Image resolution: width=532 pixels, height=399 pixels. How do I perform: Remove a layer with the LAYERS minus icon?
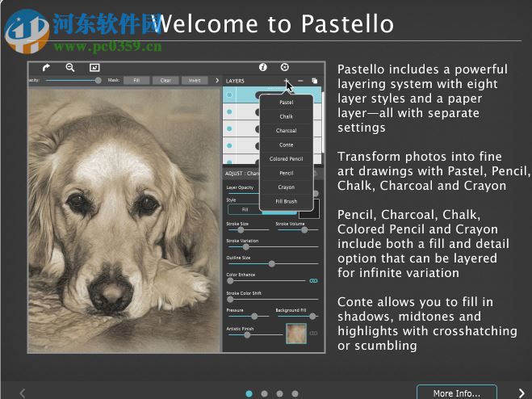(300, 81)
